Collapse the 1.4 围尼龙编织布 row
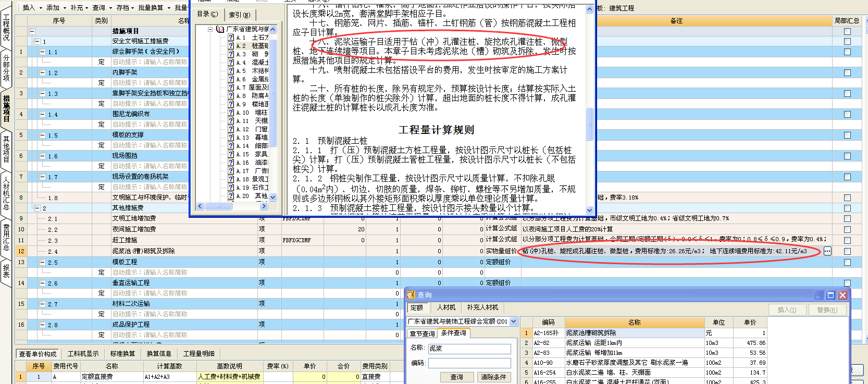The width and height of the screenshot is (868, 384). click(43, 115)
